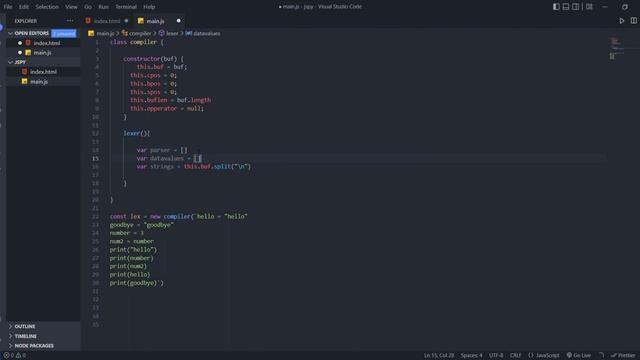Toggle the bottom panel layout icon
The height and width of the screenshot is (360, 640).
pyautogui.click(x=566, y=7)
